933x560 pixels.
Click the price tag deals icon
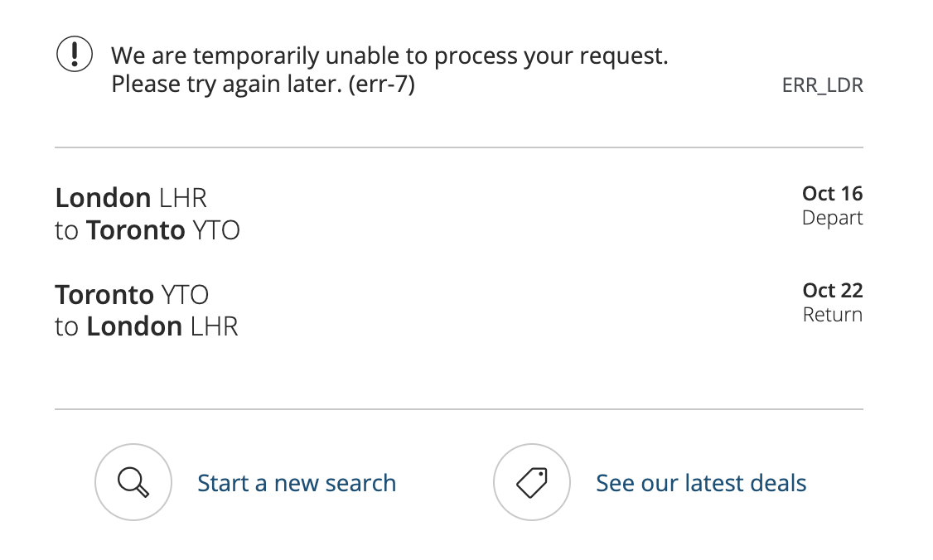(x=532, y=483)
